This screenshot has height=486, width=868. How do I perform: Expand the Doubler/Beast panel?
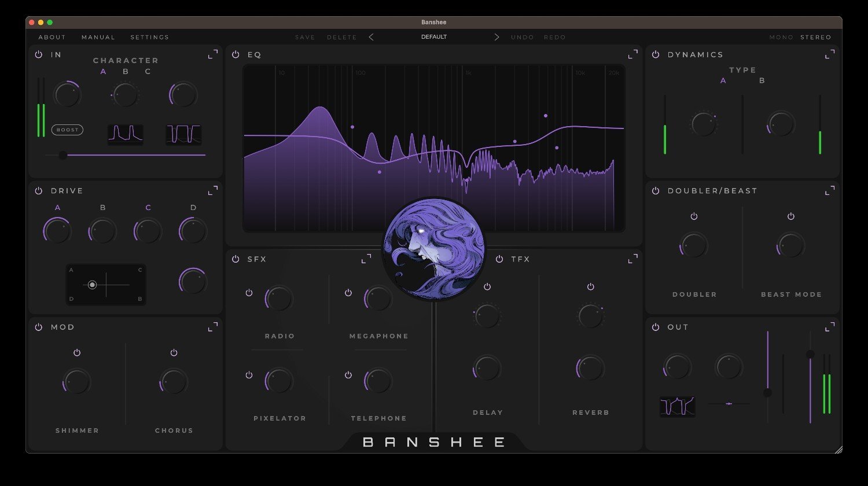pos(830,189)
